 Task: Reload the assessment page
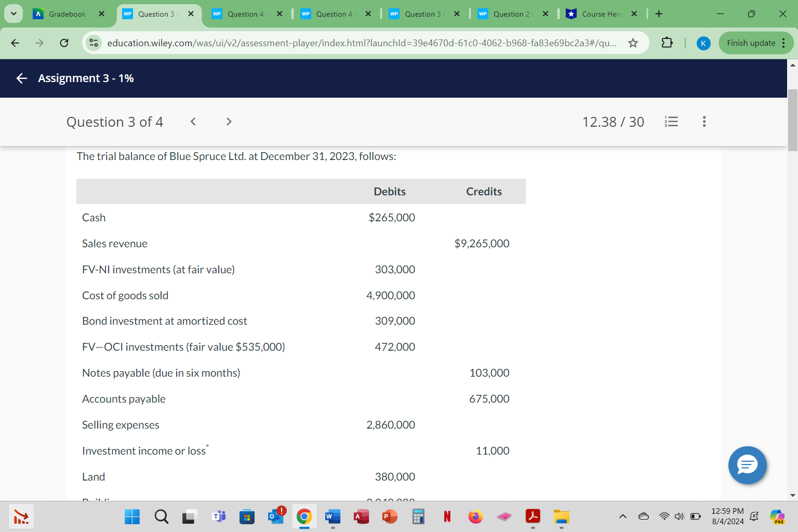pos(64,43)
